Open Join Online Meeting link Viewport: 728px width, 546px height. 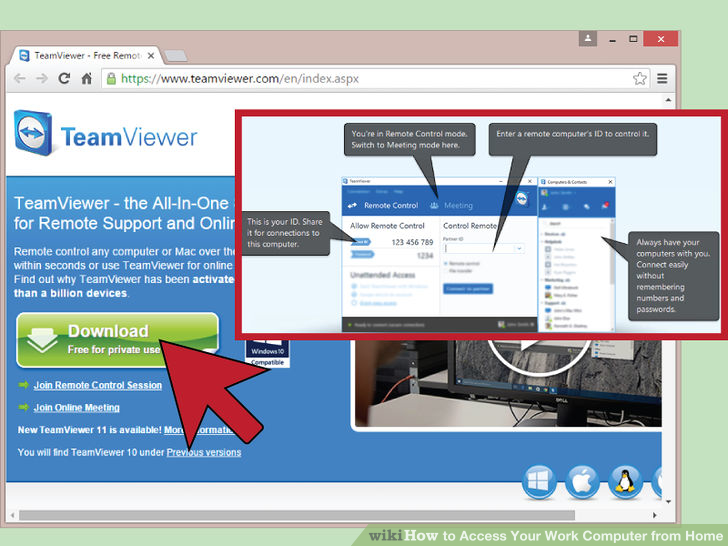77,407
